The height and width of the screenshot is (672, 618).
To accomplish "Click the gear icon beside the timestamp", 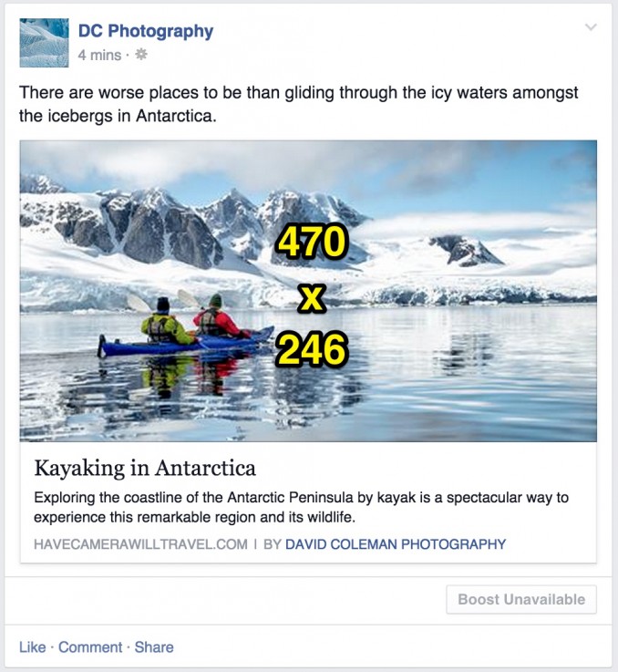I will (x=141, y=55).
